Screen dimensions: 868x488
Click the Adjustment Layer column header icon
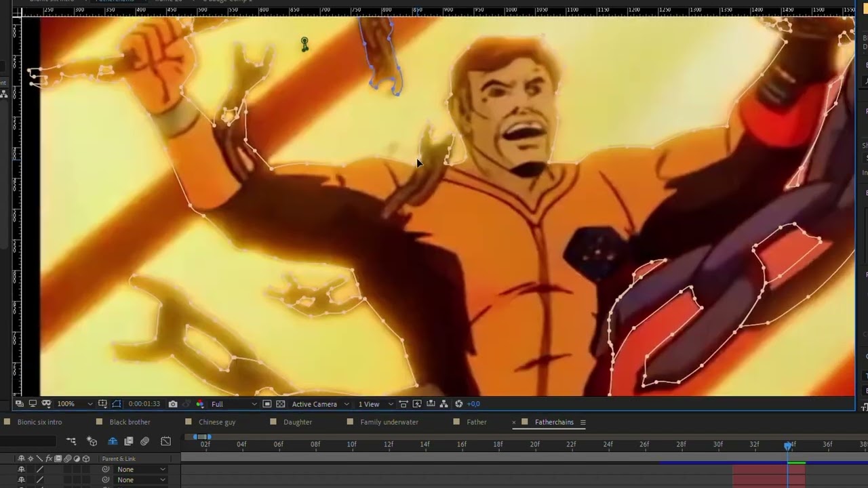pyautogui.click(x=77, y=459)
